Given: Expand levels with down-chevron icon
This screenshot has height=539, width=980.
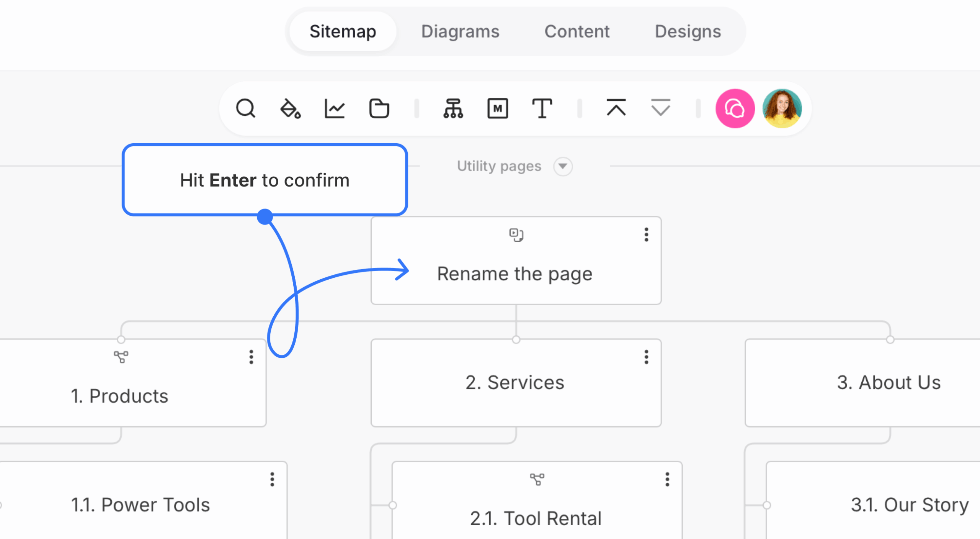Looking at the screenshot, I should pos(661,108).
